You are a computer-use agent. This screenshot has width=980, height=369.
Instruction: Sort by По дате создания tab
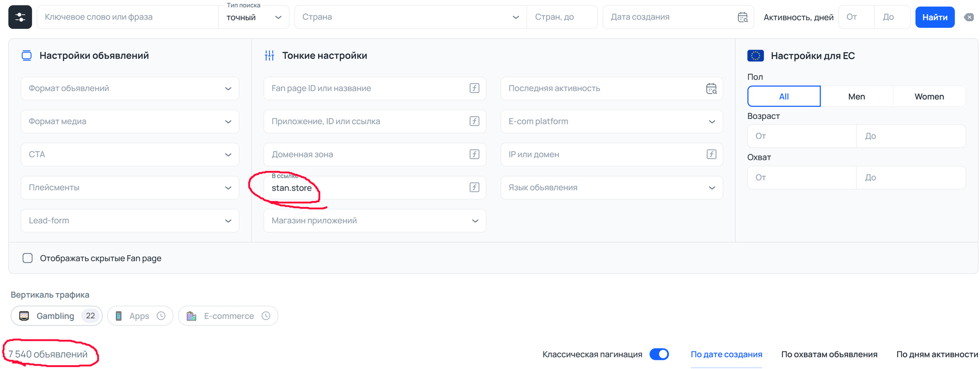coord(726,354)
